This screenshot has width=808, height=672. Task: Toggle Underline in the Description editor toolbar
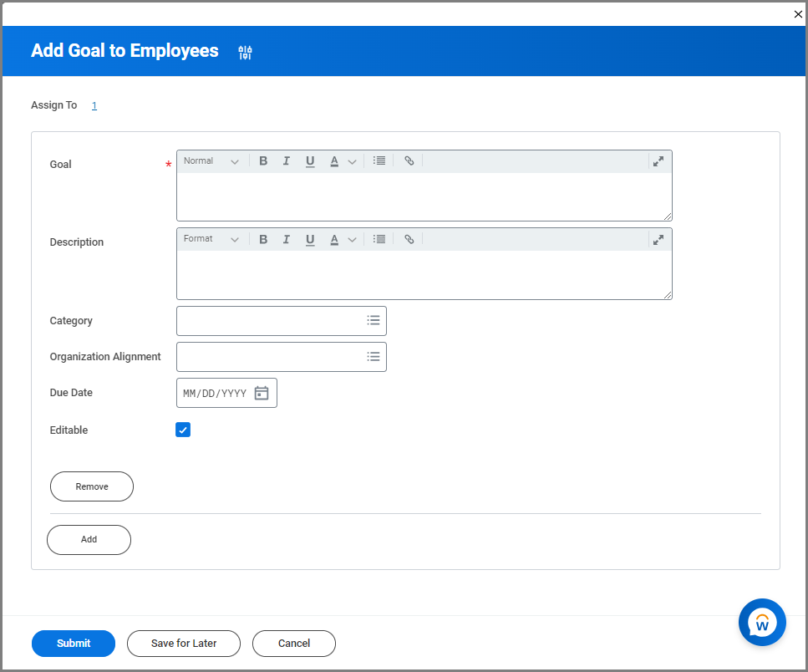pos(310,239)
